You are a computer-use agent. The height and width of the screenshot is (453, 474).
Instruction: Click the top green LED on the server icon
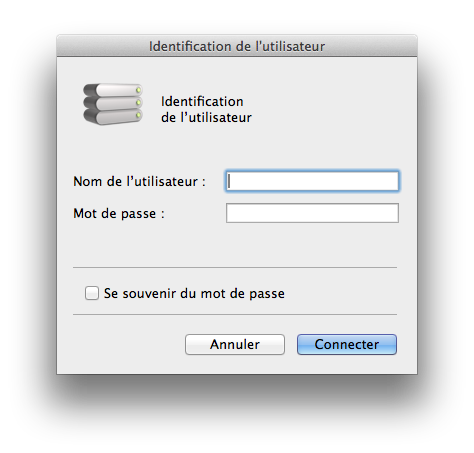coord(139,90)
